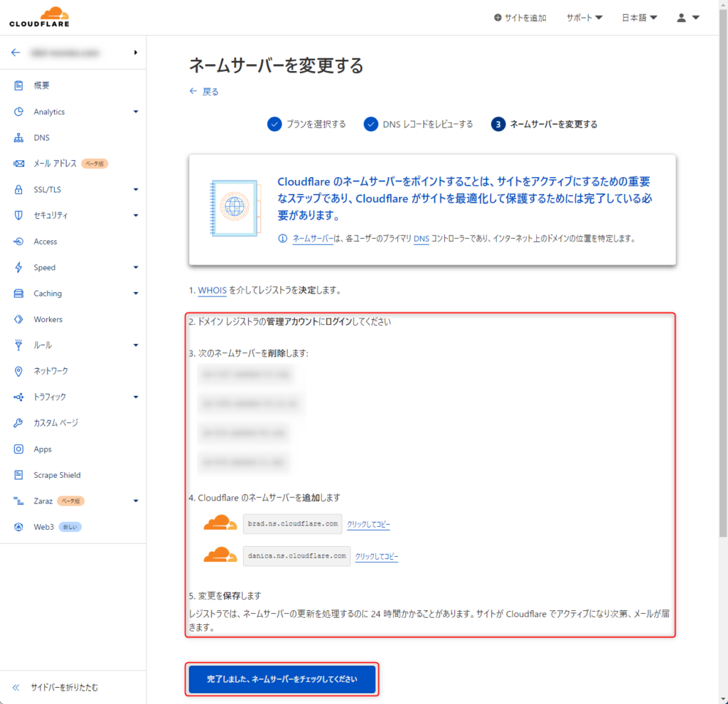Open the 日本語 language dropdown
The height and width of the screenshot is (704, 728).
pos(639,18)
